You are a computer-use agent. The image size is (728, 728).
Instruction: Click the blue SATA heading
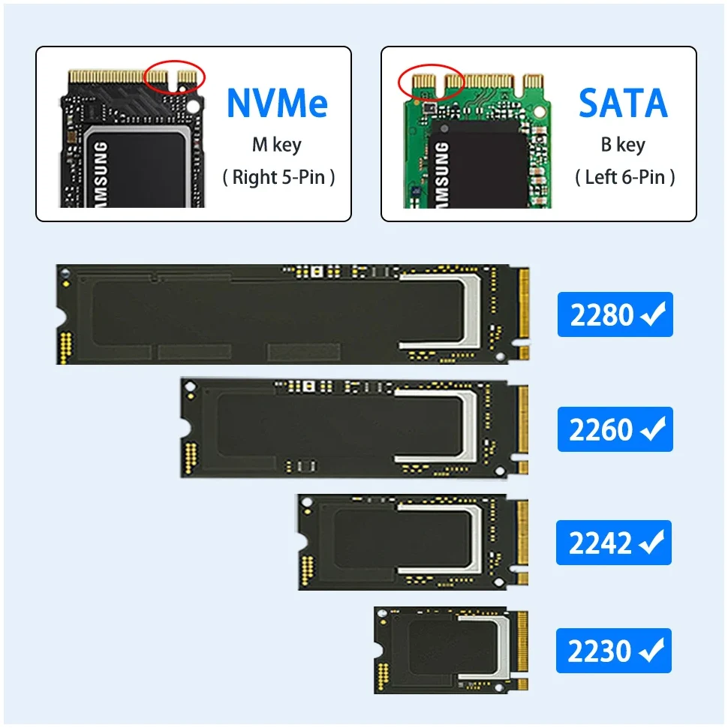pos(623,103)
